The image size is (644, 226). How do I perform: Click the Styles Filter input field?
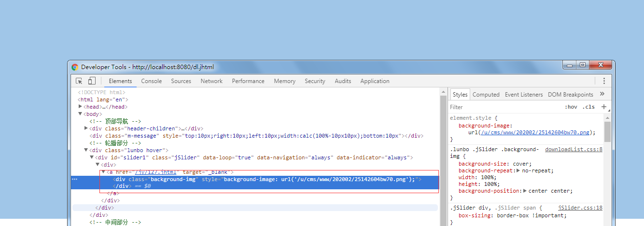(x=504, y=107)
